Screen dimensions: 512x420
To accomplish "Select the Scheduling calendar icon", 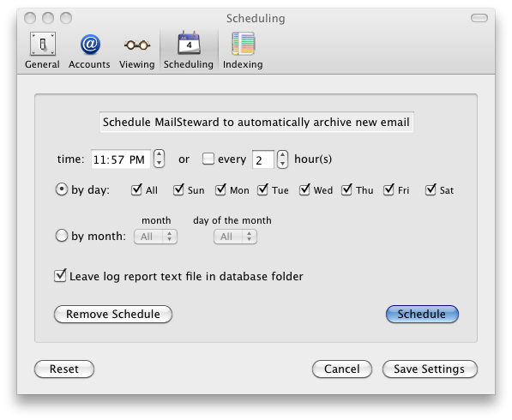I will (x=189, y=43).
